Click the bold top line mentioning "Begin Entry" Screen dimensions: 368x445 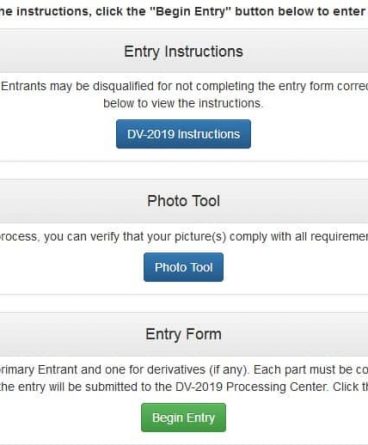(184, 11)
